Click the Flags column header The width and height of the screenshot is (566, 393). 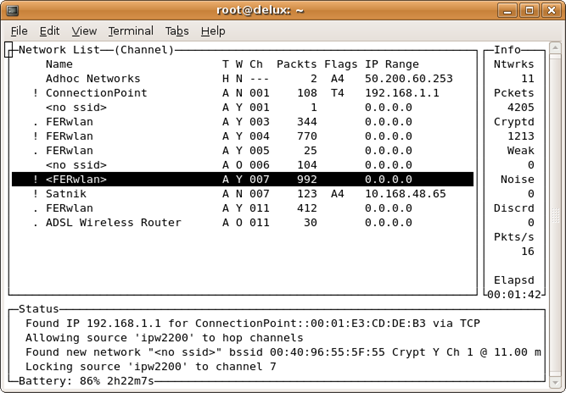click(341, 64)
